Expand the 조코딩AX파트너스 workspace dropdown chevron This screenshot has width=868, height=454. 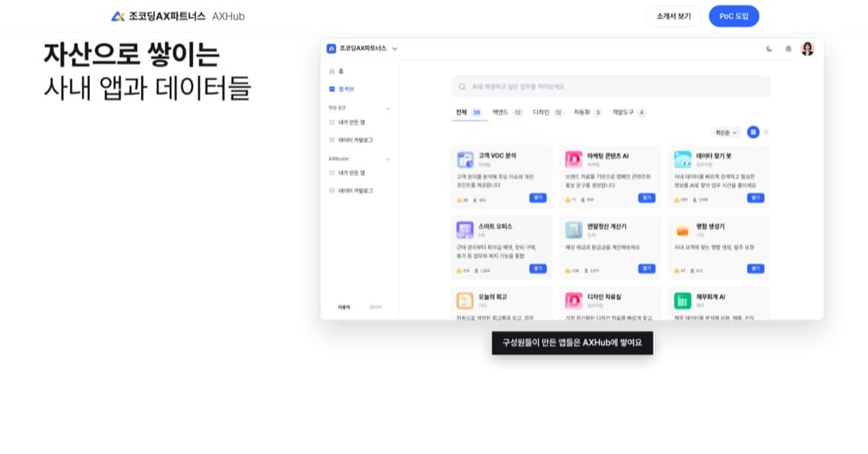pyautogui.click(x=395, y=49)
